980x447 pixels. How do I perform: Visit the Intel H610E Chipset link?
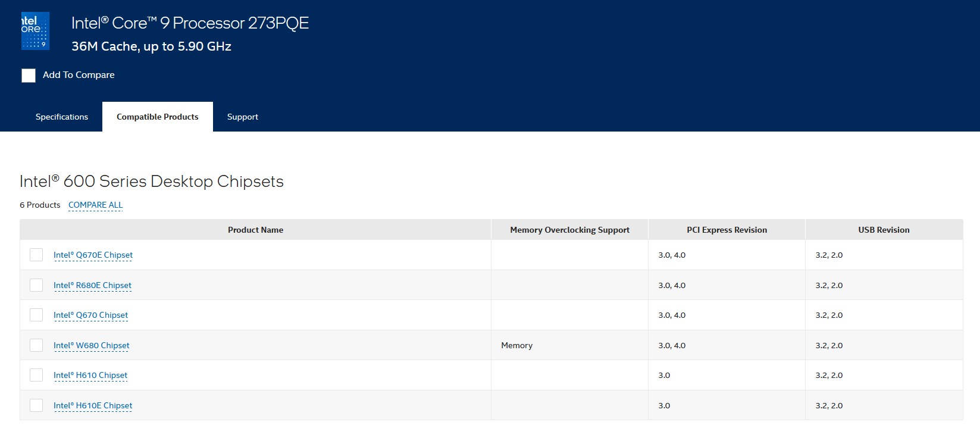(x=93, y=405)
